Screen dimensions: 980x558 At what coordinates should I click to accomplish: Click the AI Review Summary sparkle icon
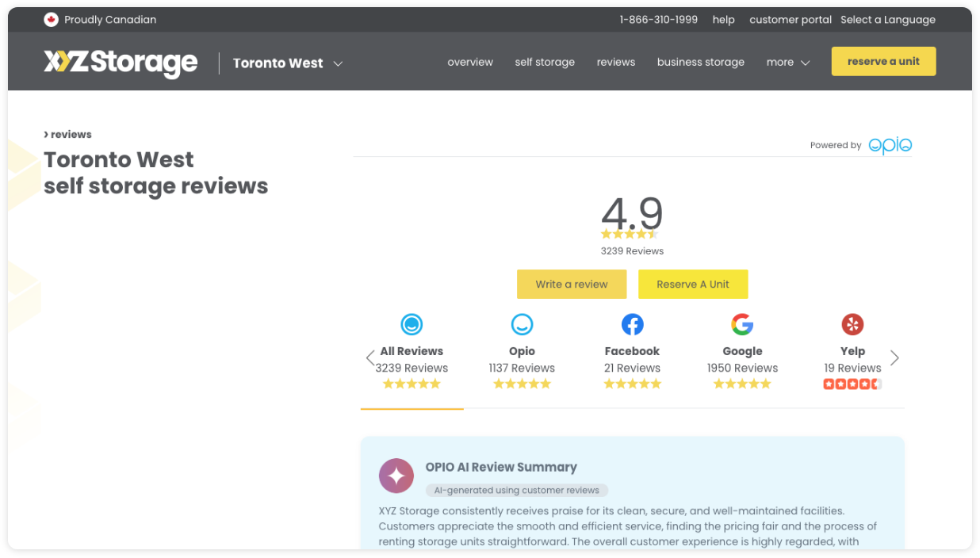(x=396, y=476)
